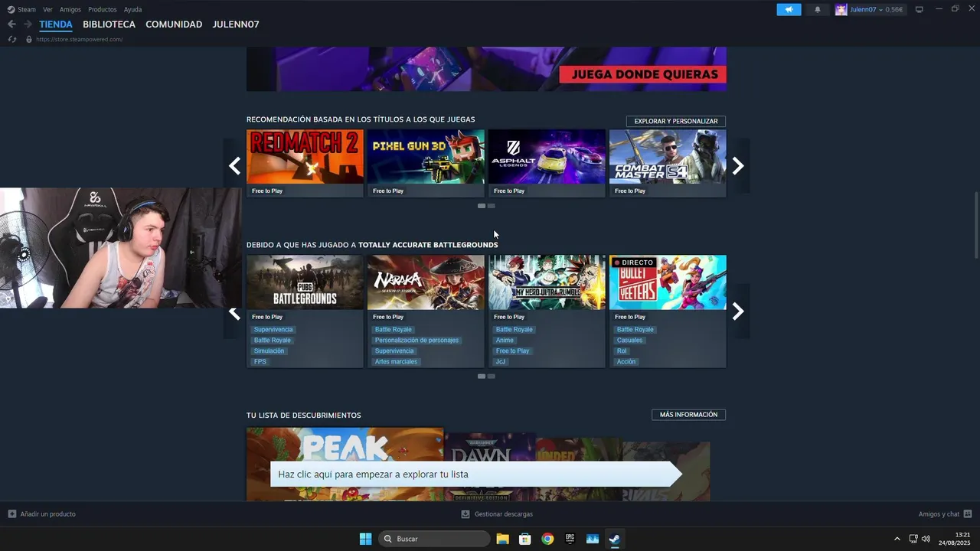
Task: Open the announcements megaphone button
Action: tap(789, 9)
